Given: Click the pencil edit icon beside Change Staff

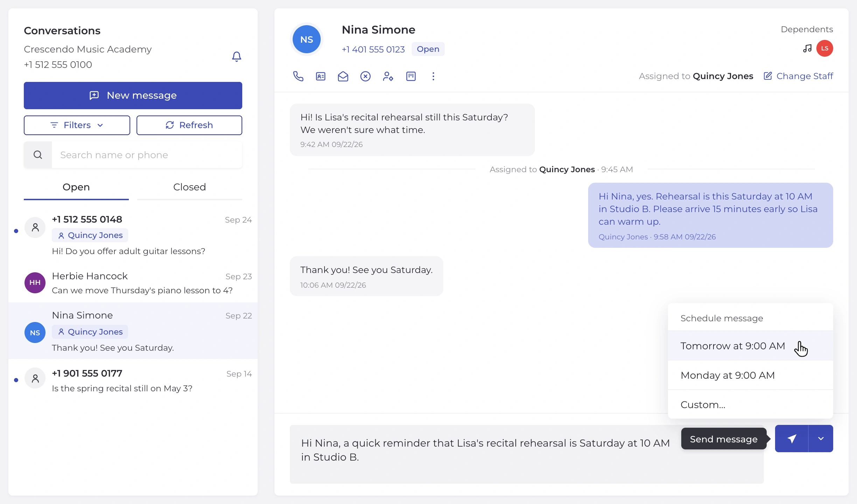Looking at the screenshot, I should pos(768,76).
